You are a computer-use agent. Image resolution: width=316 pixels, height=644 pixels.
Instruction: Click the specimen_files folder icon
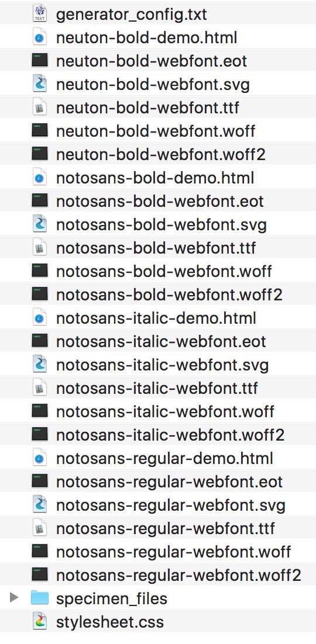[x=40, y=599]
